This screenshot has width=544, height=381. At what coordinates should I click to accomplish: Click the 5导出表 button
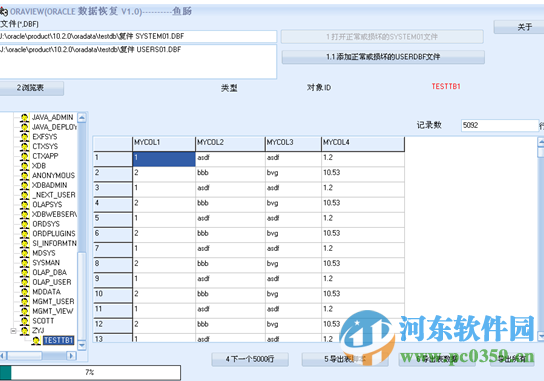click(x=345, y=359)
